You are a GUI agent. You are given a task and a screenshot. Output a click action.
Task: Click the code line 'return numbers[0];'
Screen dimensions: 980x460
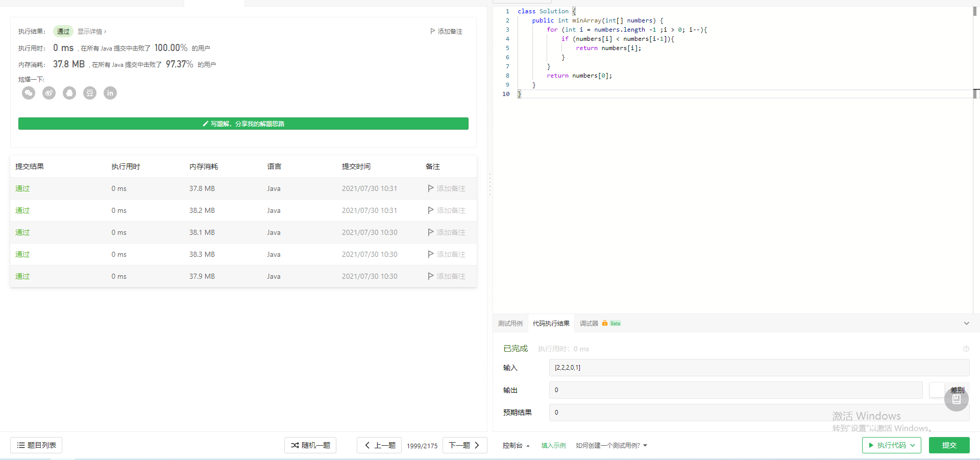579,76
